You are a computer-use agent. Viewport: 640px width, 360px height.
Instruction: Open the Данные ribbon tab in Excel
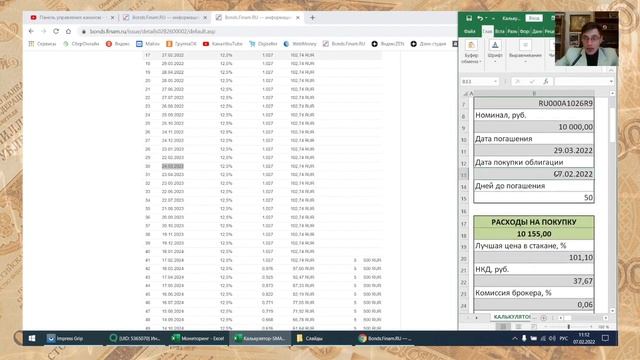537,31
